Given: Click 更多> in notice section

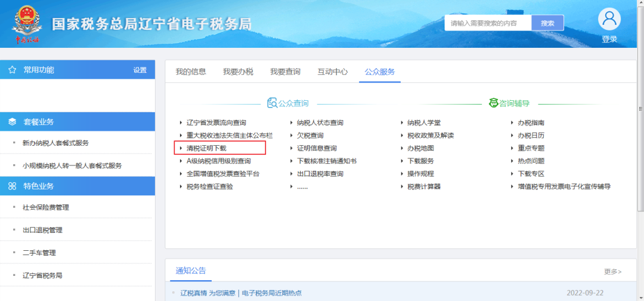Looking at the screenshot, I should point(613,271).
